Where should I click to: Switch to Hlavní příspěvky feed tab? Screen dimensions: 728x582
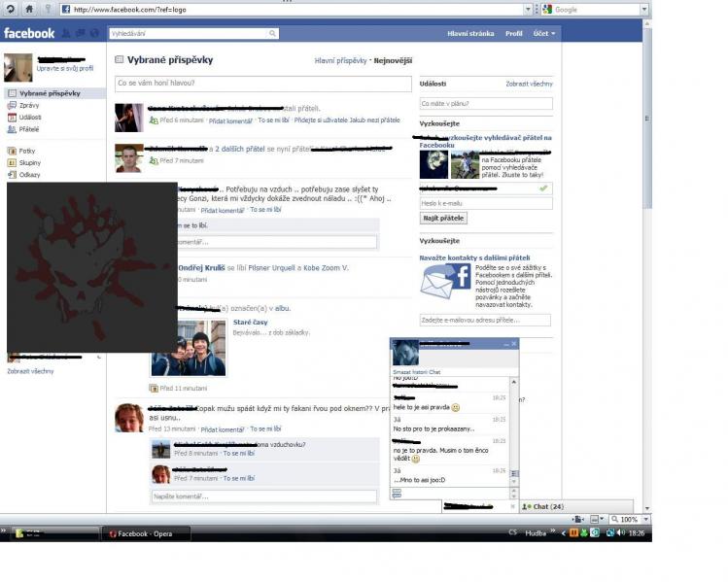pyautogui.click(x=340, y=60)
